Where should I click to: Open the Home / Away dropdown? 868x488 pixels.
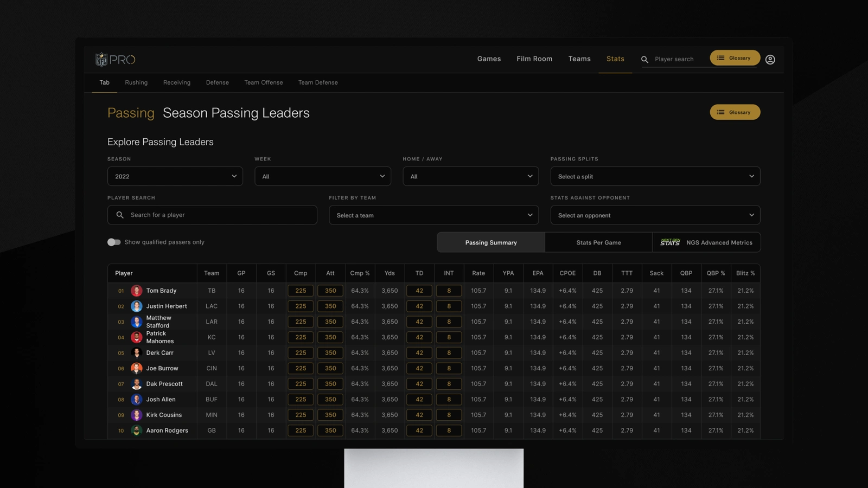471,176
